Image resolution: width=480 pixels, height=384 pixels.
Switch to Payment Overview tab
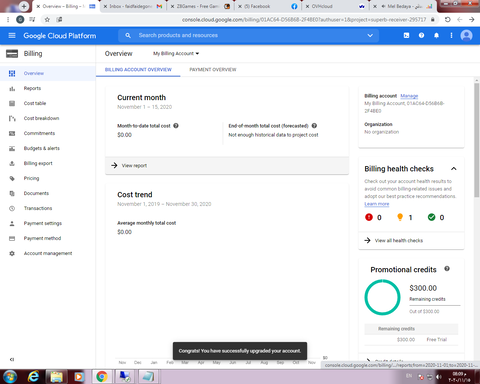click(x=213, y=70)
